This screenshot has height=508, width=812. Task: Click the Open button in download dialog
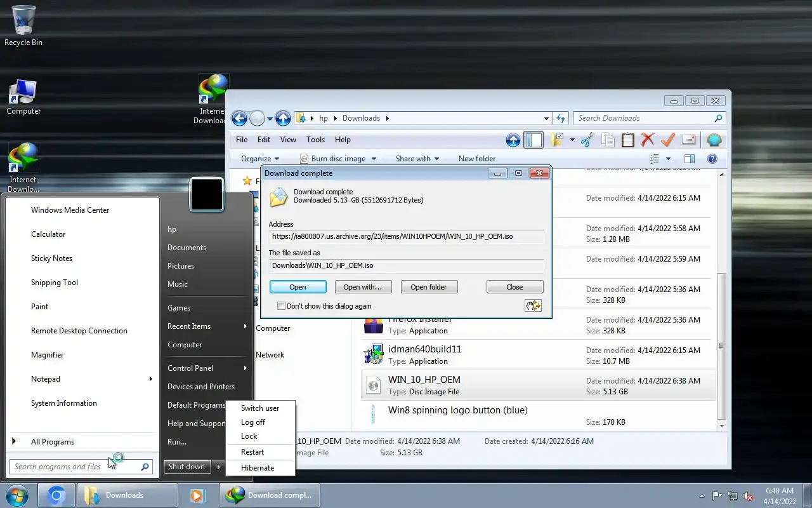click(x=298, y=287)
